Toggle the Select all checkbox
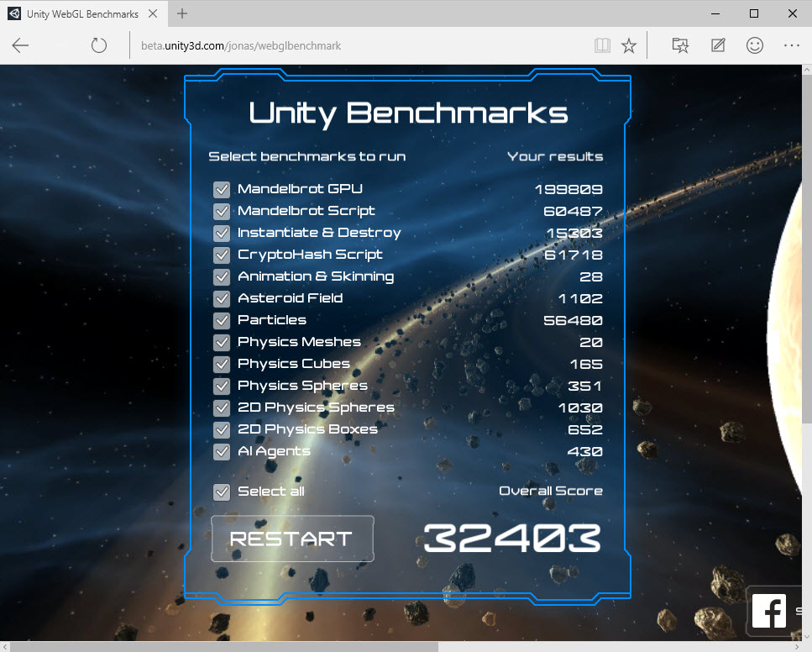 click(x=222, y=492)
